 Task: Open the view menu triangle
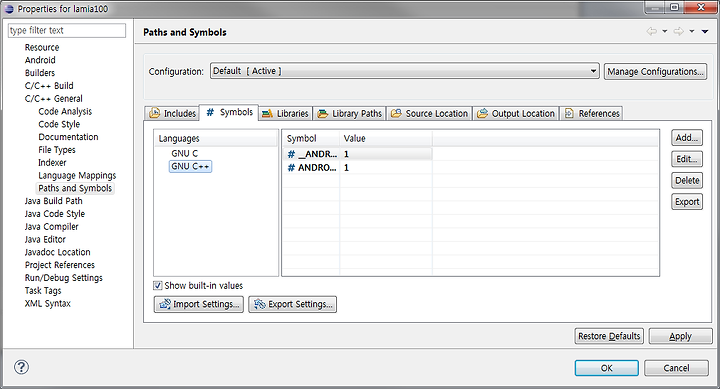pyautogui.click(x=705, y=31)
